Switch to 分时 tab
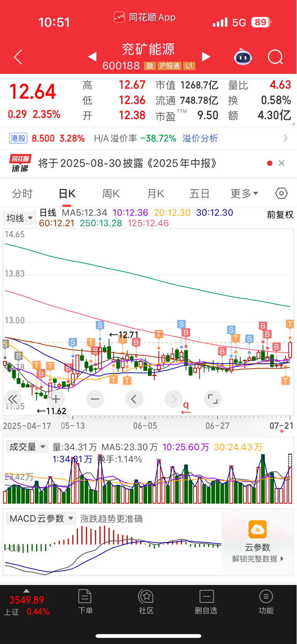This screenshot has width=297, height=644. [22, 193]
